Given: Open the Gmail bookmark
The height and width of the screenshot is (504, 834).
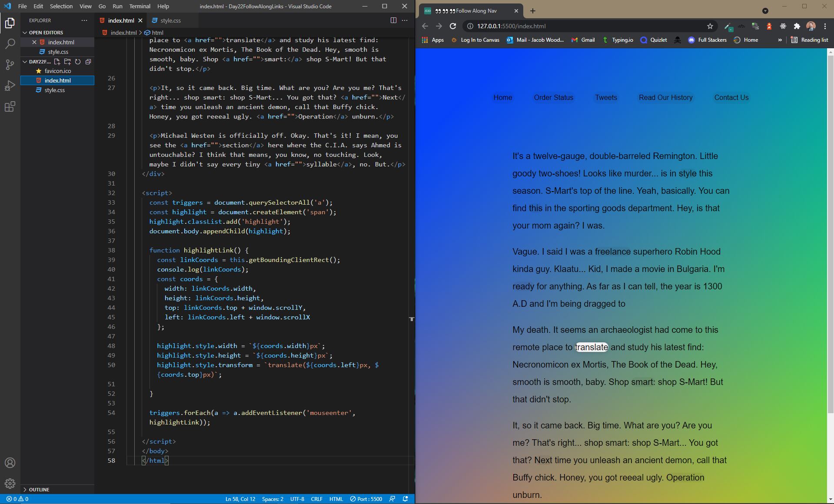Looking at the screenshot, I should pos(583,40).
